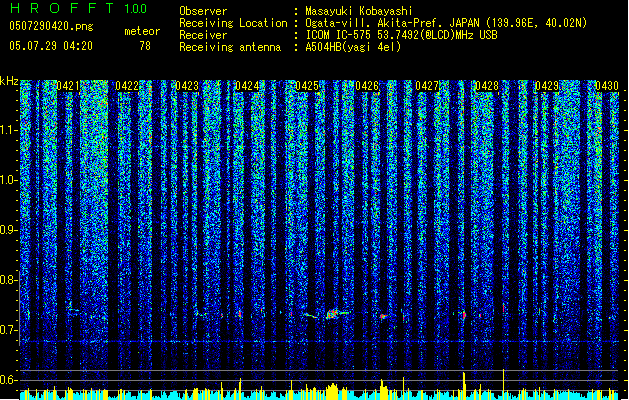
Task: Click the kHz axis unit label
Action: pyautogui.click(x=9, y=81)
